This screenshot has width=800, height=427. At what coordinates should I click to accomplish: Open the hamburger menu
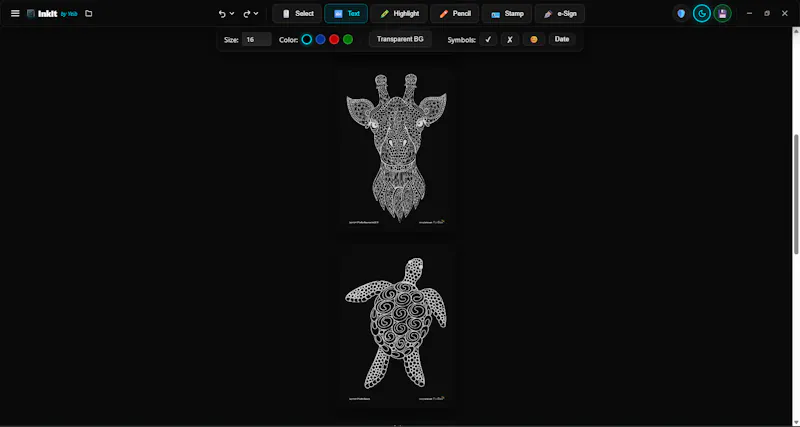[15, 13]
